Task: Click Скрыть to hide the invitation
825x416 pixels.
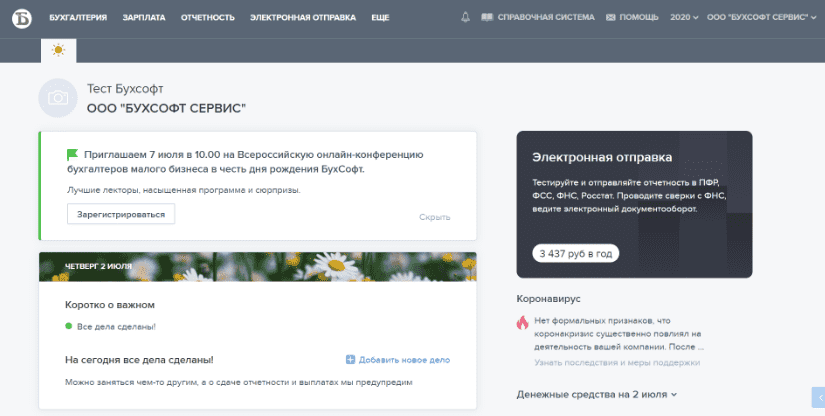Action: point(435,217)
